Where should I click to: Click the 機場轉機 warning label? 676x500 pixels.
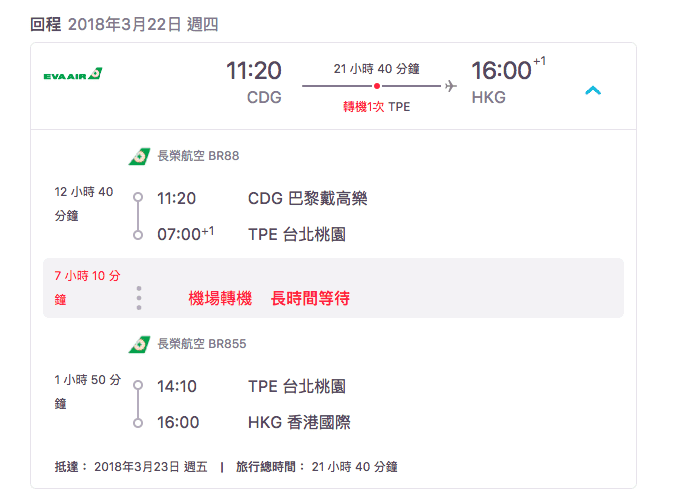[220, 298]
